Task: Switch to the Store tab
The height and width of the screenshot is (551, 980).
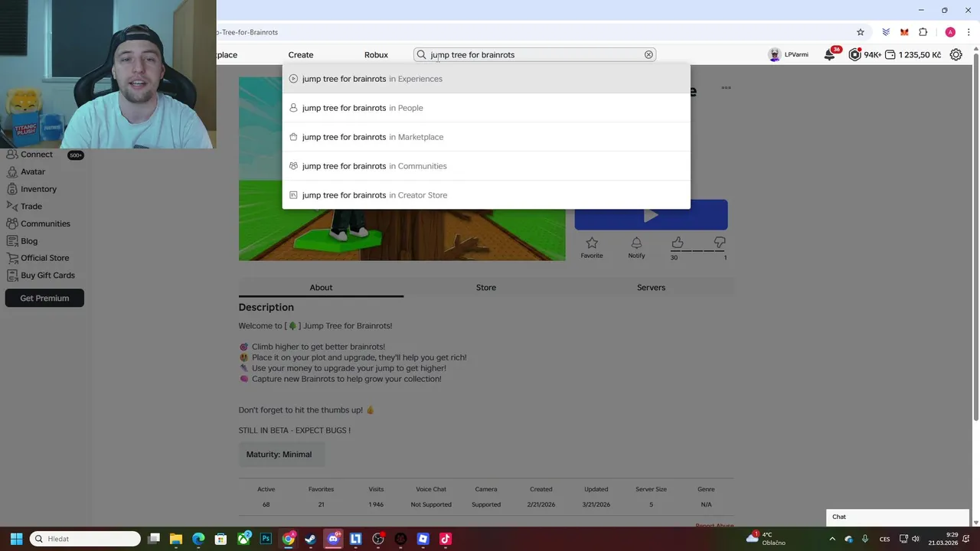Action: pos(486,288)
